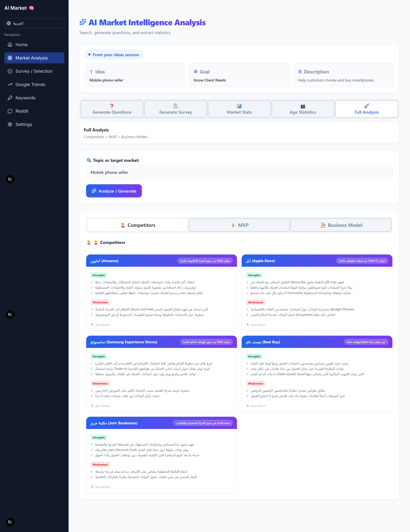Screen dimensions: 410x532
Task: Click the Keywords key icon
Action: coord(10,98)
